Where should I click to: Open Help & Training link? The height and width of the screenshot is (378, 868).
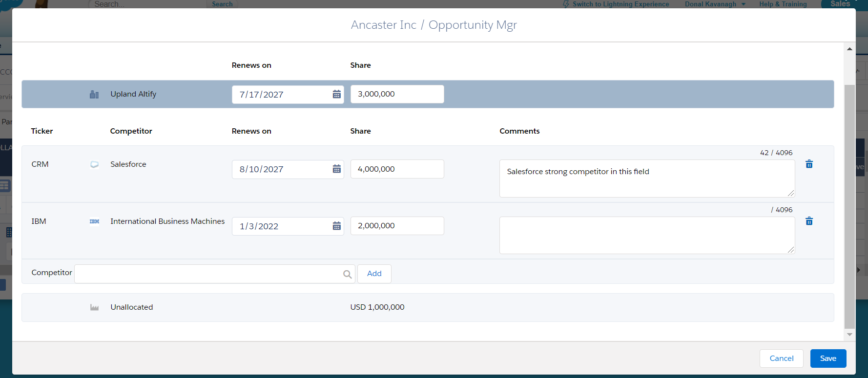coord(783,4)
